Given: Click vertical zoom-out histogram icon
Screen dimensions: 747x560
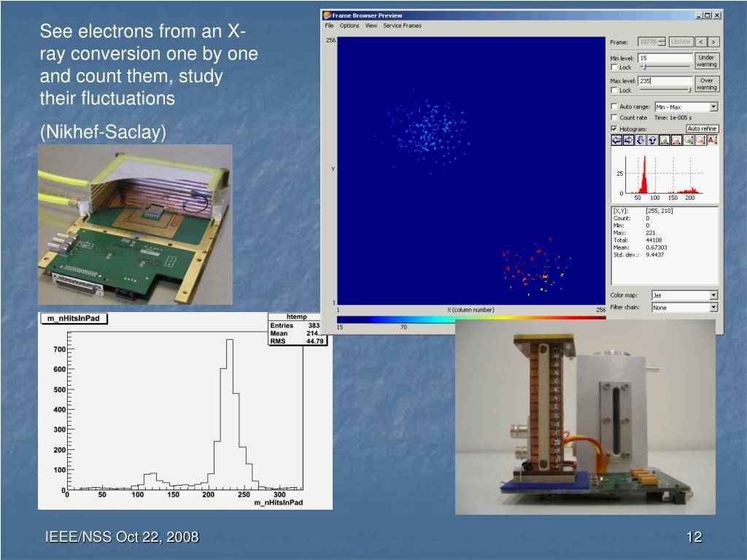Looking at the screenshot, I should [x=701, y=141].
